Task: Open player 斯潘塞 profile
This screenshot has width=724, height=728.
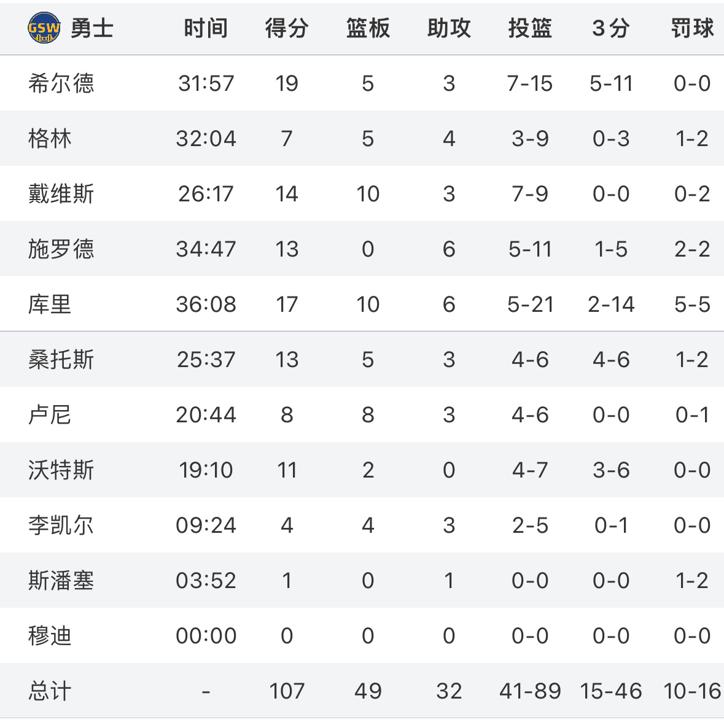Action: pyautogui.click(x=61, y=581)
